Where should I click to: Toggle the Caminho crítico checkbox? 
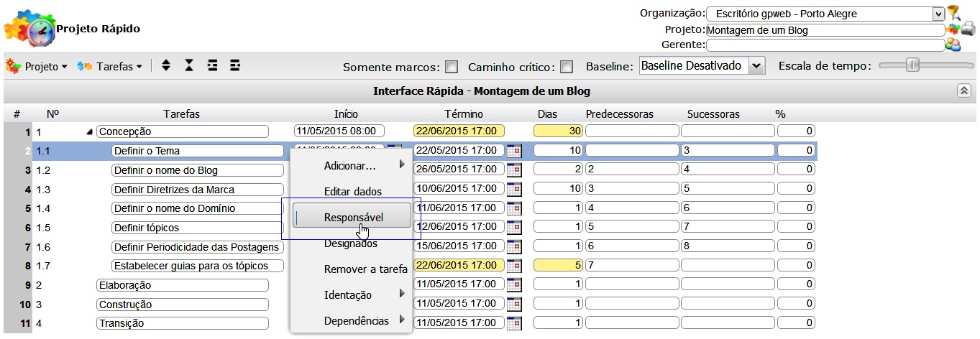click(x=567, y=67)
